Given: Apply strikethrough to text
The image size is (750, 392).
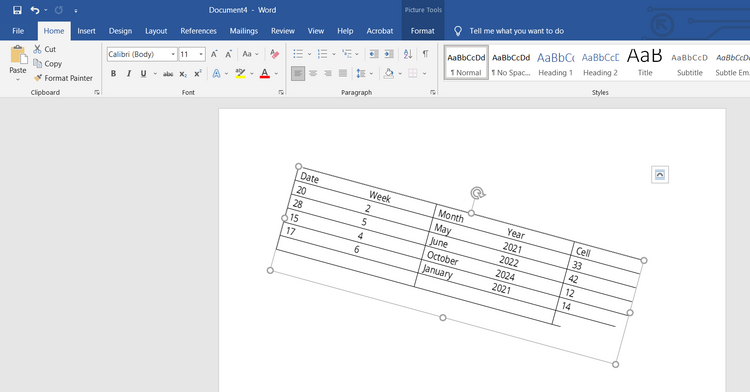Looking at the screenshot, I should tap(167, 74).
